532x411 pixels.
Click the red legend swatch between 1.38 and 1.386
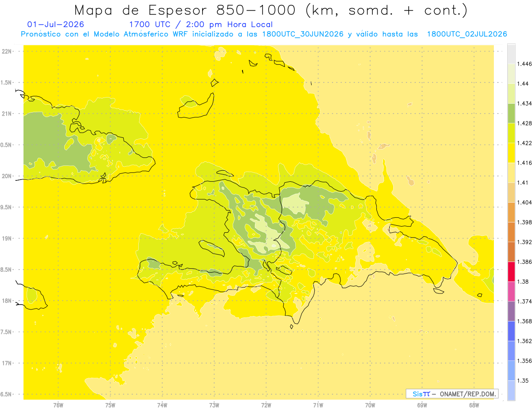coord(511,271)
